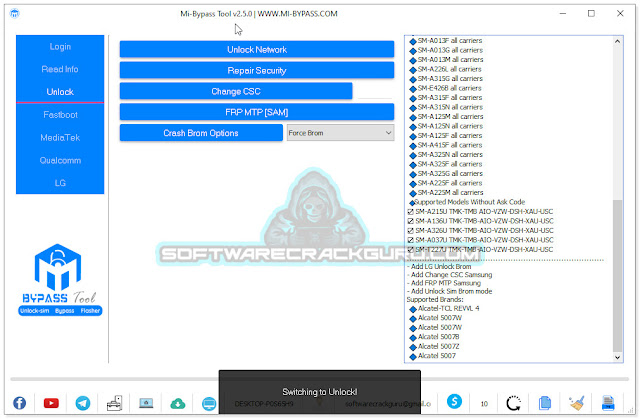Open the YouTube channel icon

(x=51, y=403)
